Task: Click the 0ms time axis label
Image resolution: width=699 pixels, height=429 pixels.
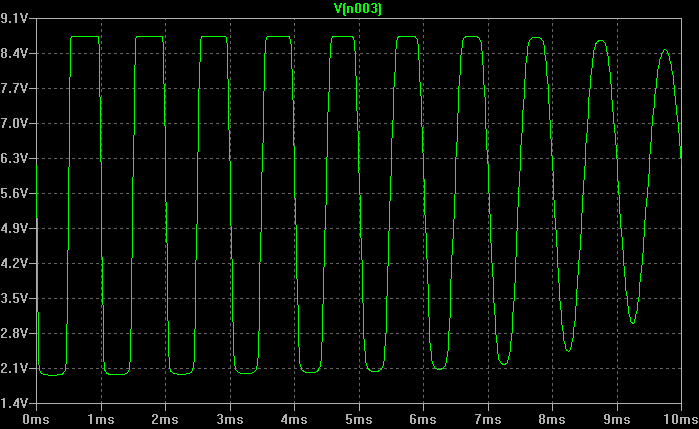Action: [x=37, y=419]
